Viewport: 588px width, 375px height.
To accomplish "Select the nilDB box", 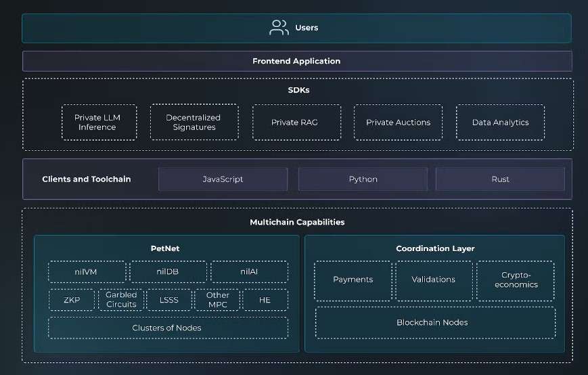I will [168, 271].
